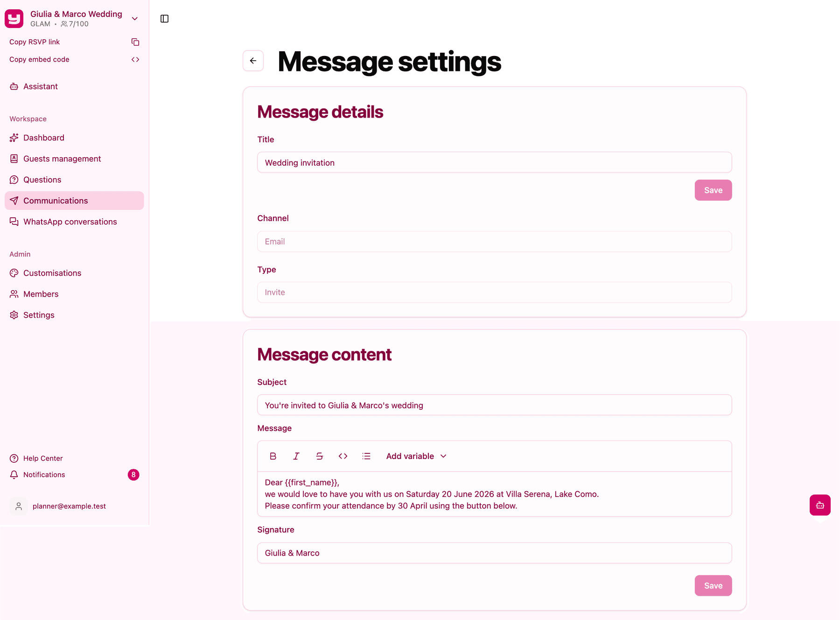Screen dimensions: 840x620
Task: Open Settings in the Admin section
Action: [x=74, y=315]
